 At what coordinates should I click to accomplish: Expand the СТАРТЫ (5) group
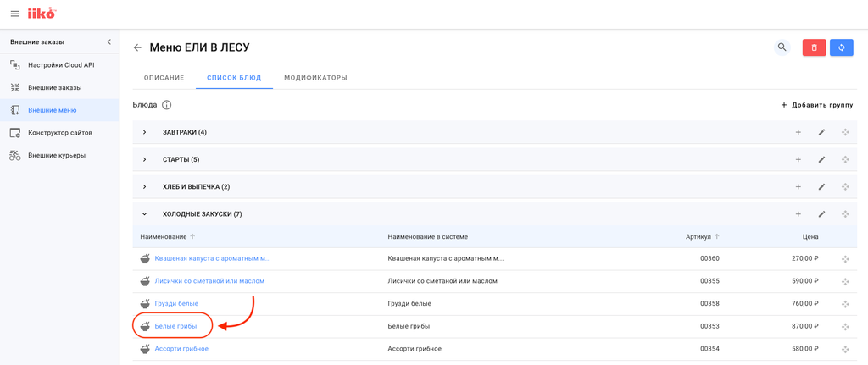(145, 159)
